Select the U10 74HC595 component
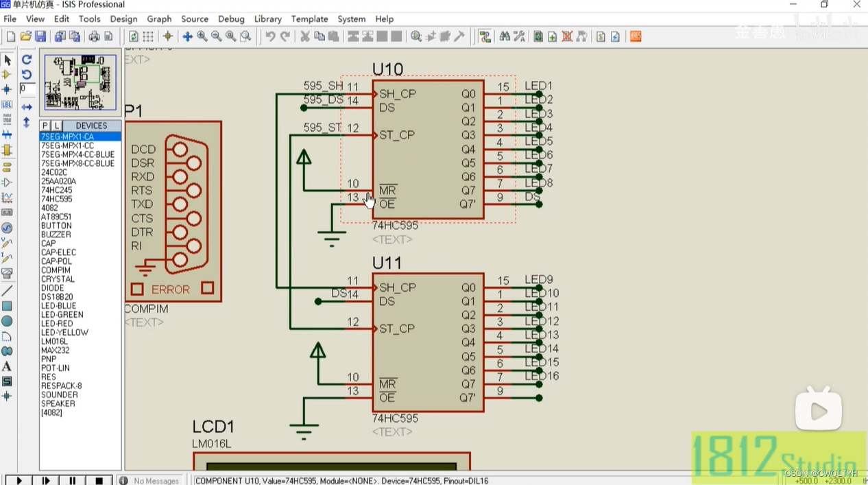This screenshot has height=485, width=868. point(428,150)
